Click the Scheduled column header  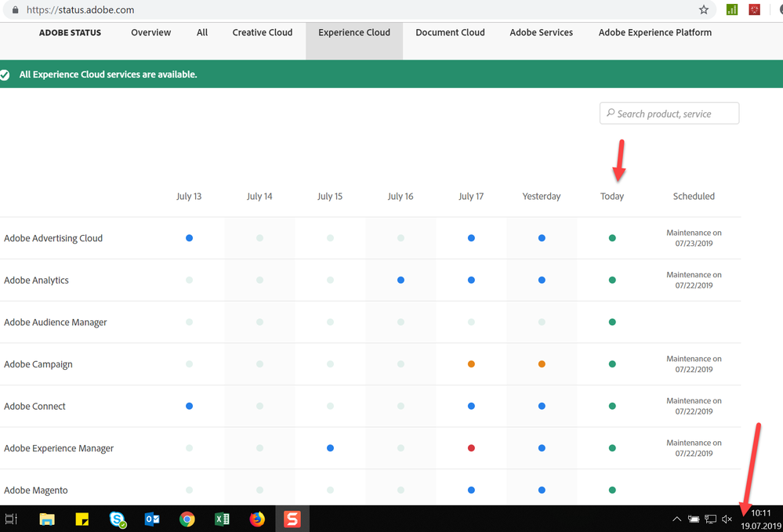[694, 196]
